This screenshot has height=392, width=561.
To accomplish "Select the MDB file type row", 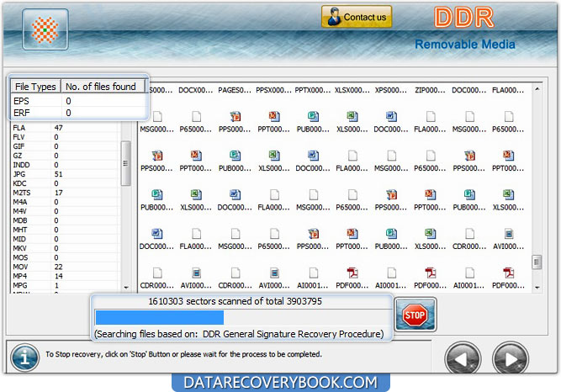I will pos(66,221).
